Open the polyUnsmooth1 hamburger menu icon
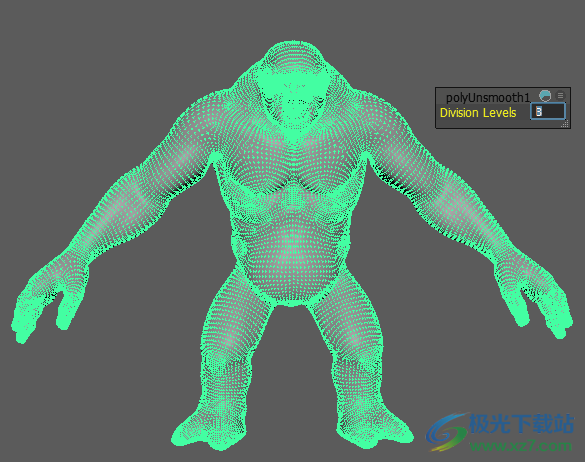585x462 pixels. point(560,96)
